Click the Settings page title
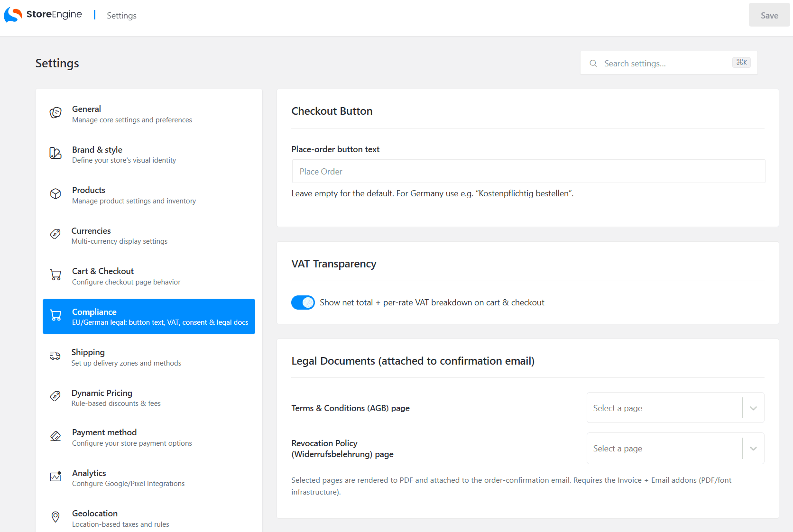 tap(57, 63)
